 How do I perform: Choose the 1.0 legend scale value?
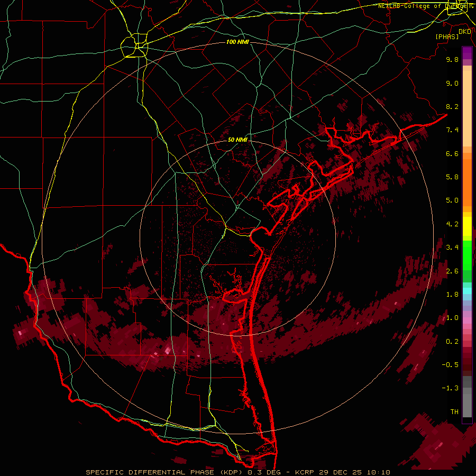[452, 318]
